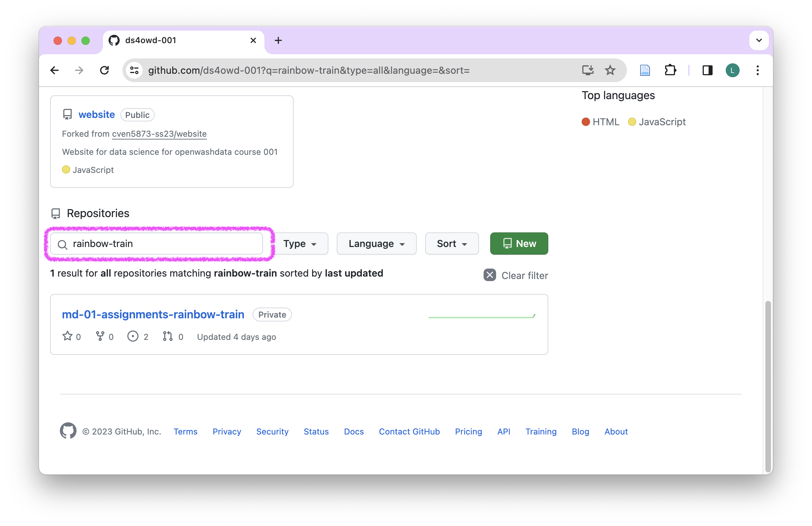Open the Sort dropdown
The image size is (812, 526).
point(452,244)
